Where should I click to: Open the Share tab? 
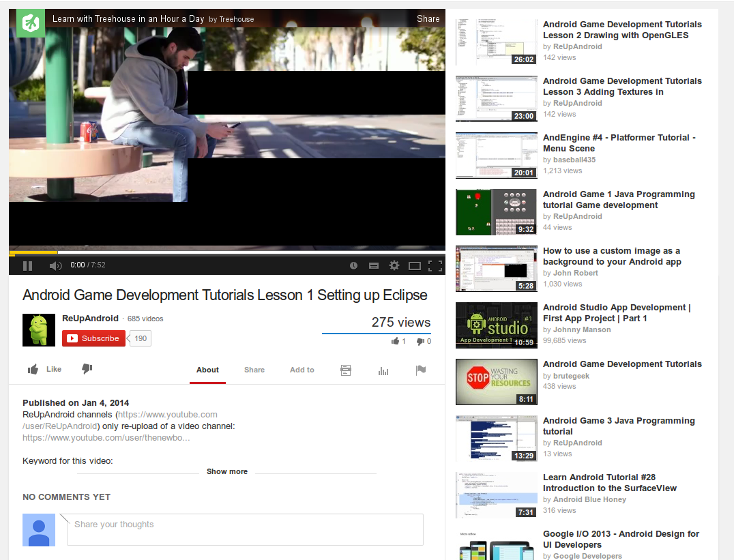point(254,370)
